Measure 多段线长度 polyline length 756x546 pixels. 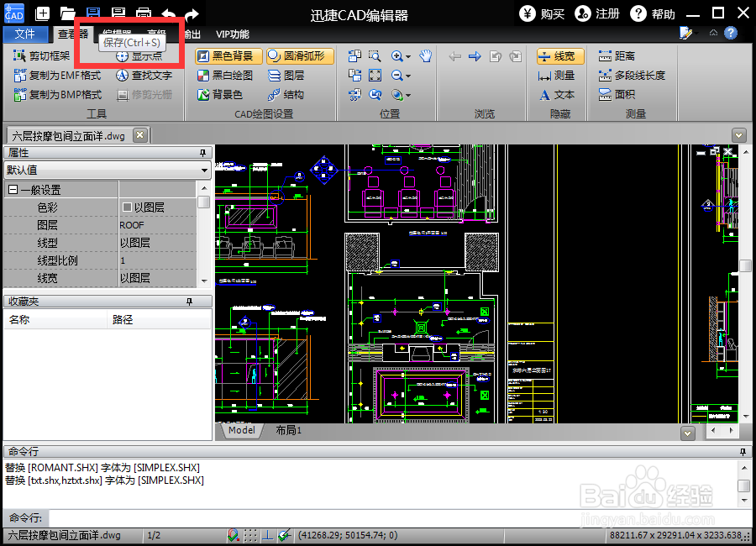(632, 76)
